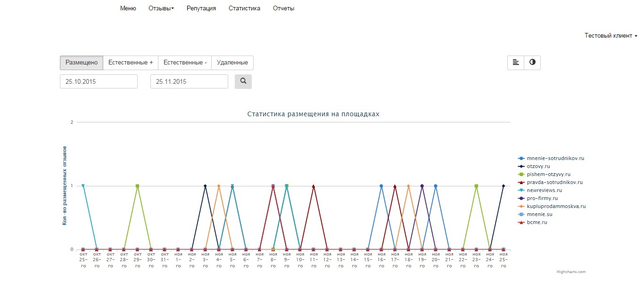This screenshot has width=644, height=289.
Task: Expand the Тестовый клиент account dropdown
Action: (x=611, y=36)
